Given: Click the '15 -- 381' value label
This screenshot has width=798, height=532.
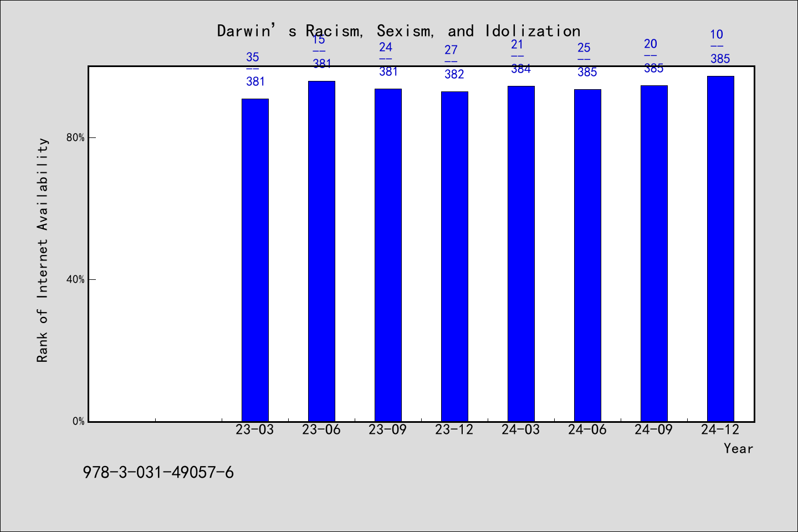Looking at the screenshot, I should click(321, 52).
